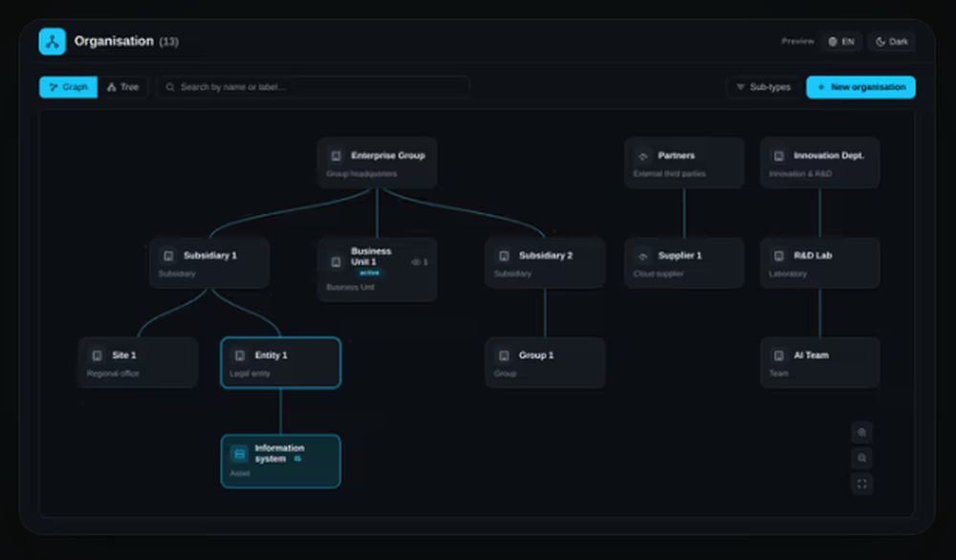Click the R&D Lab building icon
Screen dimensions: 956x560
click(779, 256)
